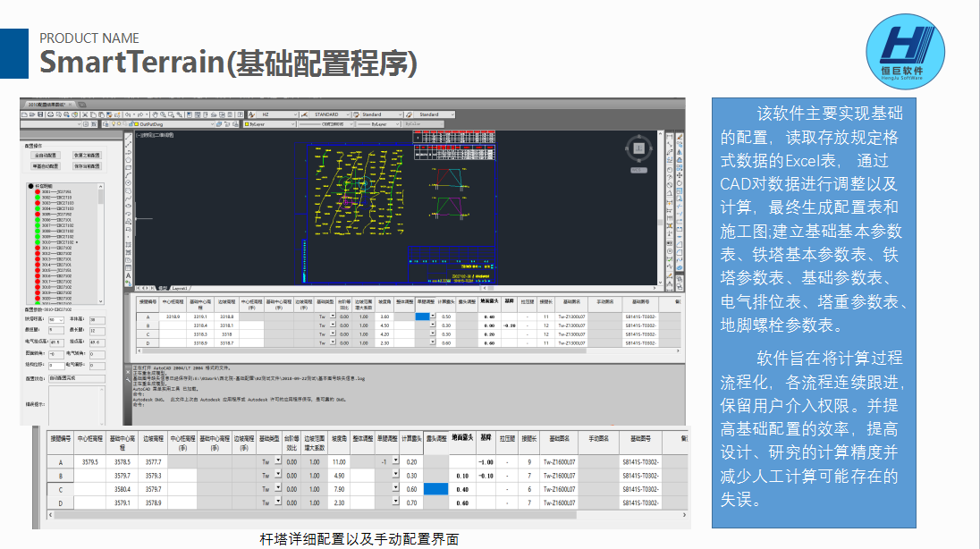This screenshot has width=980, height=549.
Task: Select the Line tool in Draw toolbar
Action: tap(128, 136)
